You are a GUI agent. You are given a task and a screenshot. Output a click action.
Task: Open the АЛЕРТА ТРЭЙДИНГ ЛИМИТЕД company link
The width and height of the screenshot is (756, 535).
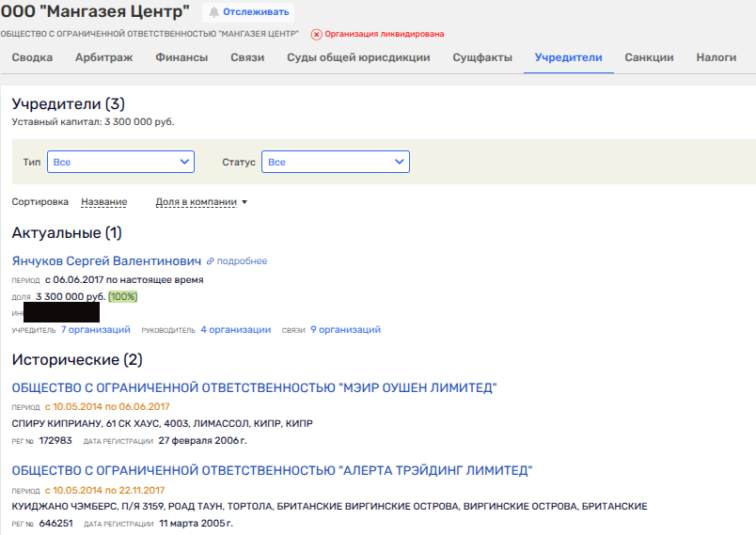(x=272, y=470)
